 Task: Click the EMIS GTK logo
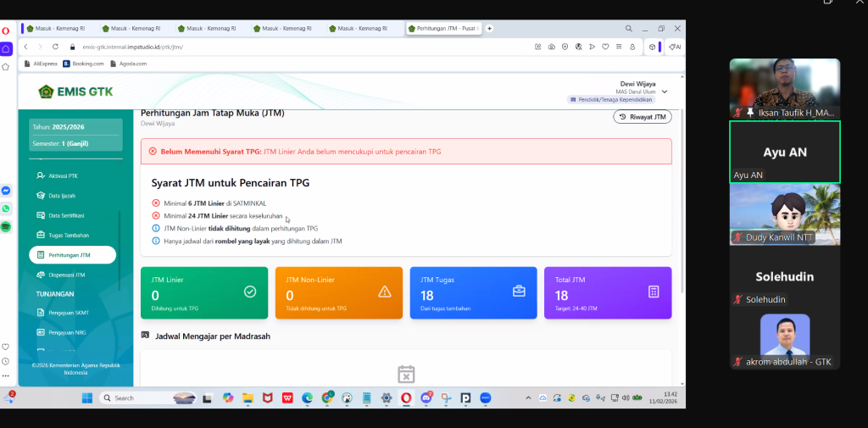click(75, 92)
